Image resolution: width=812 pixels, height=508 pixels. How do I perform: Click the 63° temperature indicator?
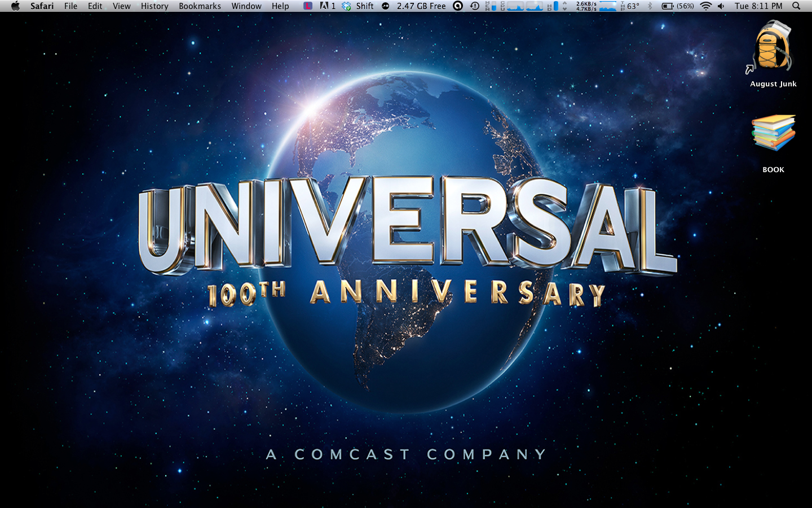click(630, 6)
